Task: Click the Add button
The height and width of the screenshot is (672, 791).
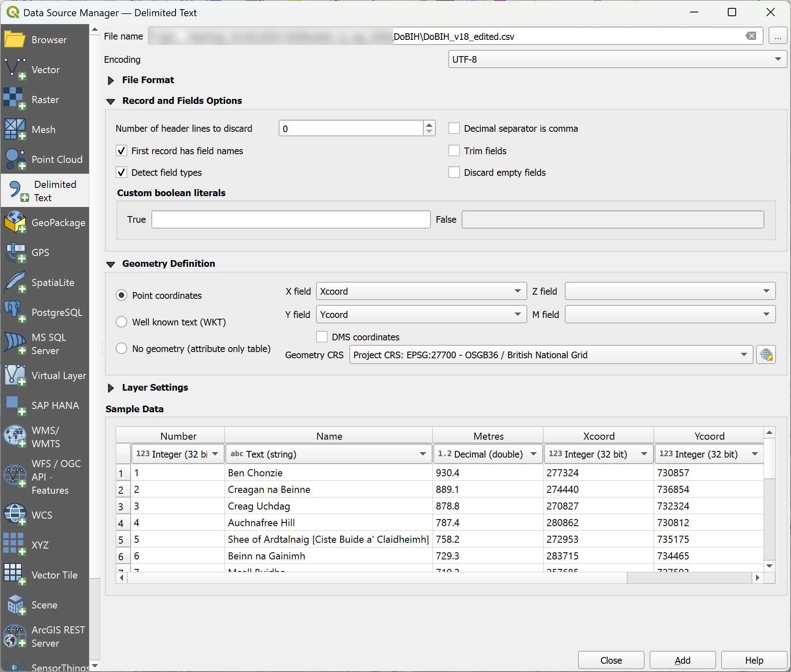Action: pos(682,660)
